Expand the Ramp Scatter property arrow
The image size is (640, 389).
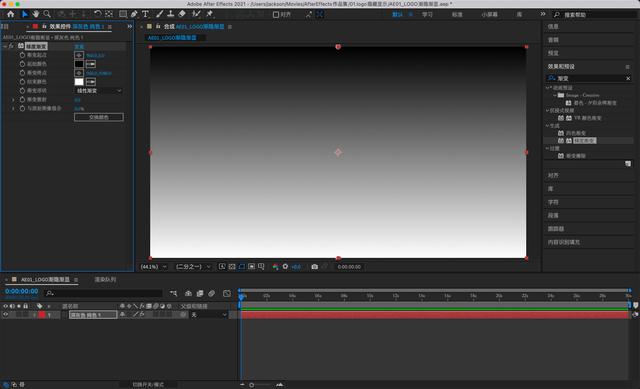click(x=13, y=100)
